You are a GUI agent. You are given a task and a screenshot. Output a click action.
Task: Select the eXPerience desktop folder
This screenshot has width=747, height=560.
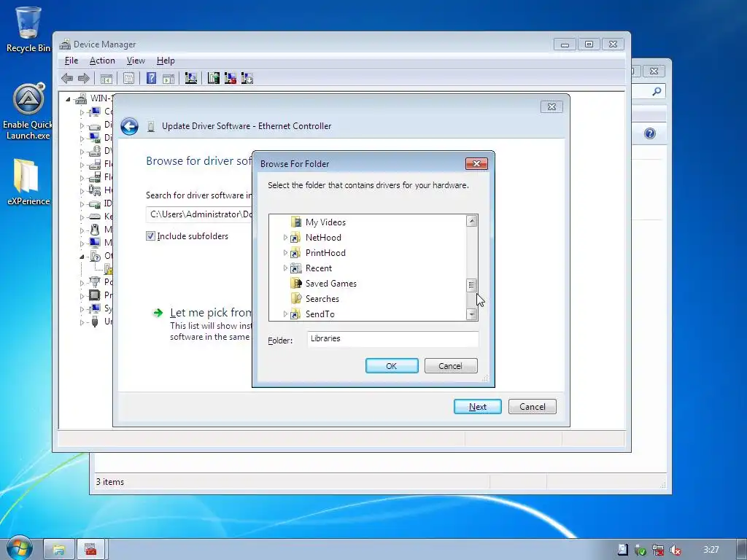(x=28, y=182)
